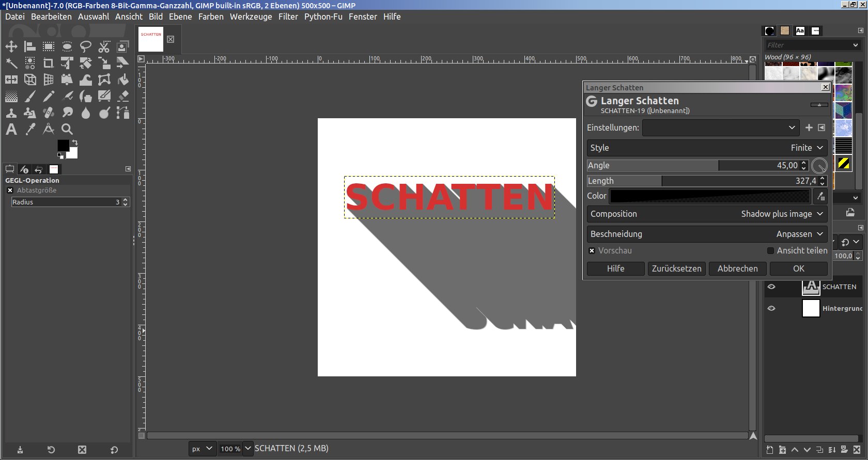Select the Zoom magnifier tool
The height and width of the screenshot is (460, 868).
[x=67, y=129]
